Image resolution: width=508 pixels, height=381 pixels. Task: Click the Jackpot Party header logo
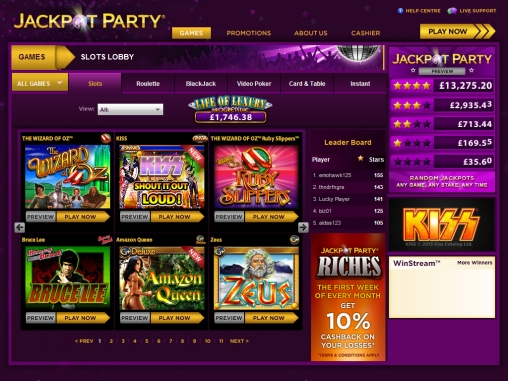click(89, 21)
